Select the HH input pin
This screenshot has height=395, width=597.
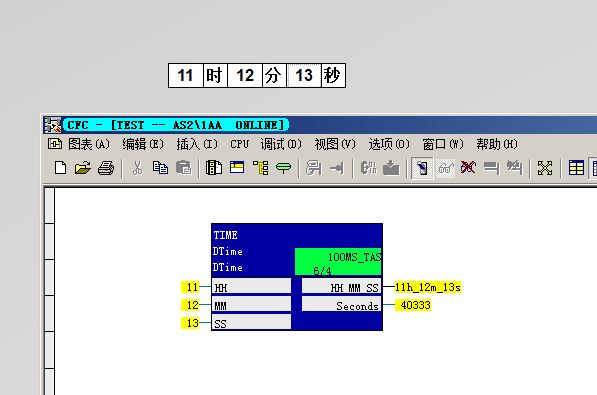251,287
